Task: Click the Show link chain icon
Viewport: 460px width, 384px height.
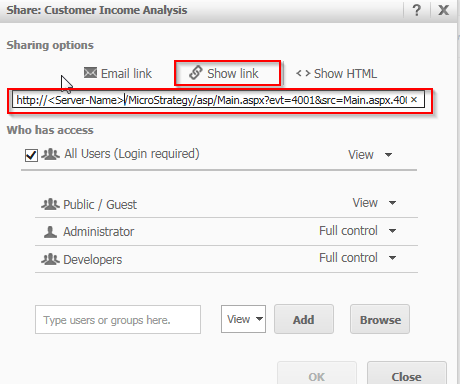Action: (x=196, y=73)
